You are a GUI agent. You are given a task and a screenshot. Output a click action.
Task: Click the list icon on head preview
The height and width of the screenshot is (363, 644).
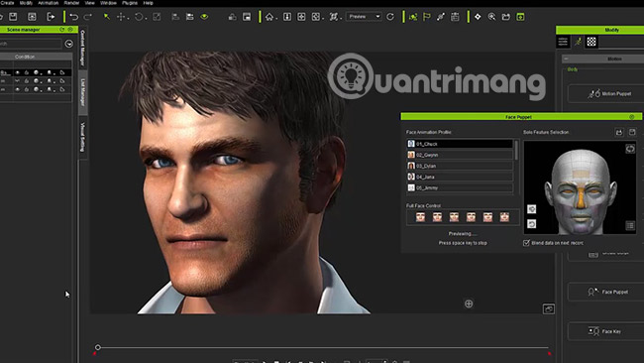coord(630,225)
